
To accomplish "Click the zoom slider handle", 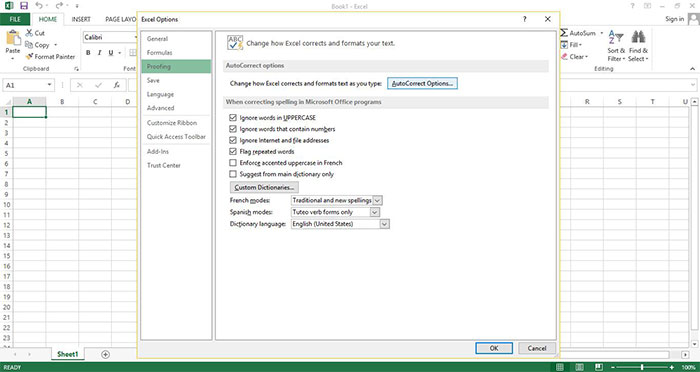I will point(642,367).
